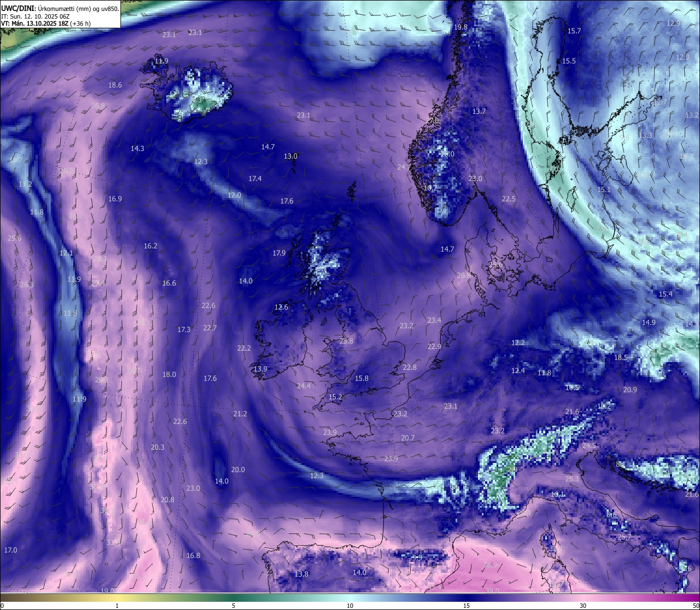This screenshot has width=700, height=610.
Task: Click the value 17.9 west of Scotland
Action: tap(279, 253)
